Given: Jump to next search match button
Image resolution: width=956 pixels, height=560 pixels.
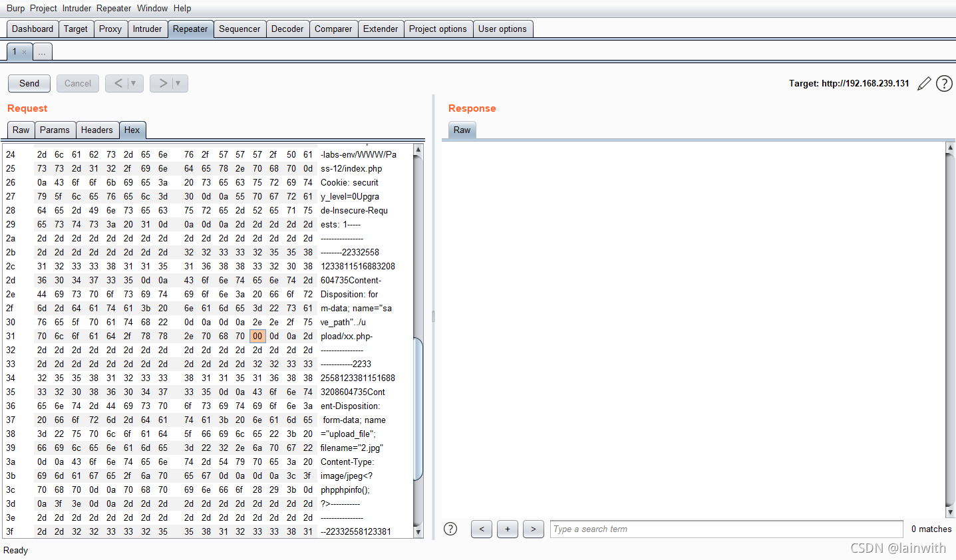Looking at the screenshot, I should point(534,529).
